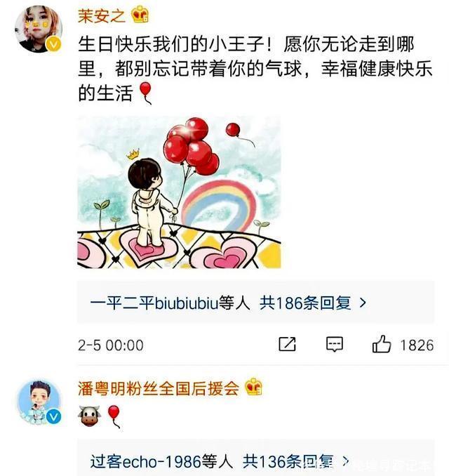Like the comment with 1826 likes

[x=382, y=344]
